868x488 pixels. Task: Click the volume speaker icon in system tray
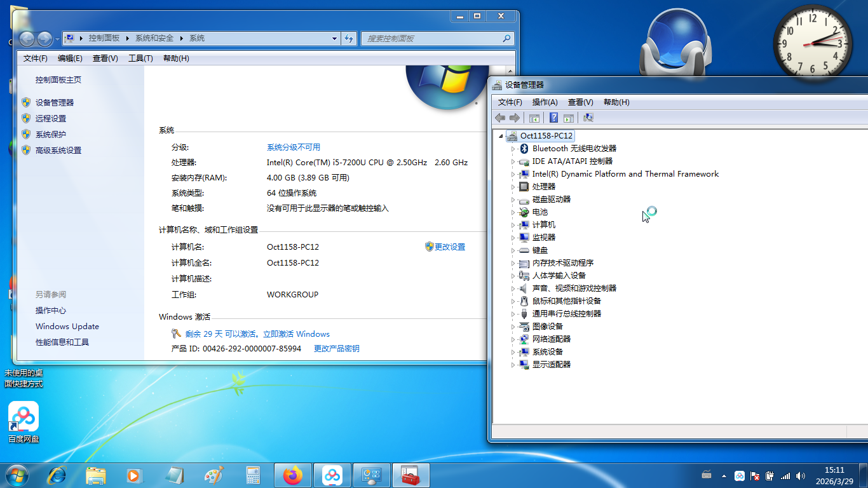(801, 475)
